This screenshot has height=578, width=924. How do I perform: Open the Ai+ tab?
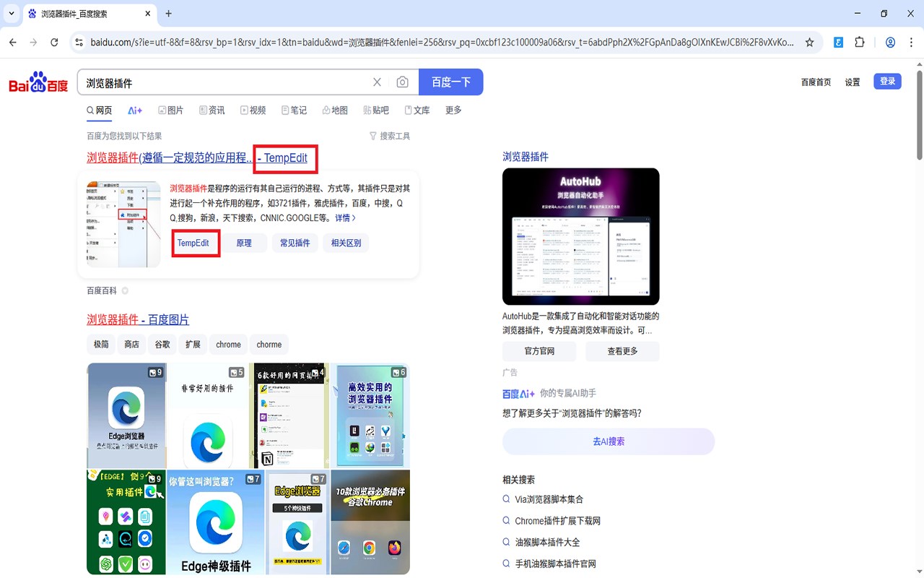coord(135,111)
